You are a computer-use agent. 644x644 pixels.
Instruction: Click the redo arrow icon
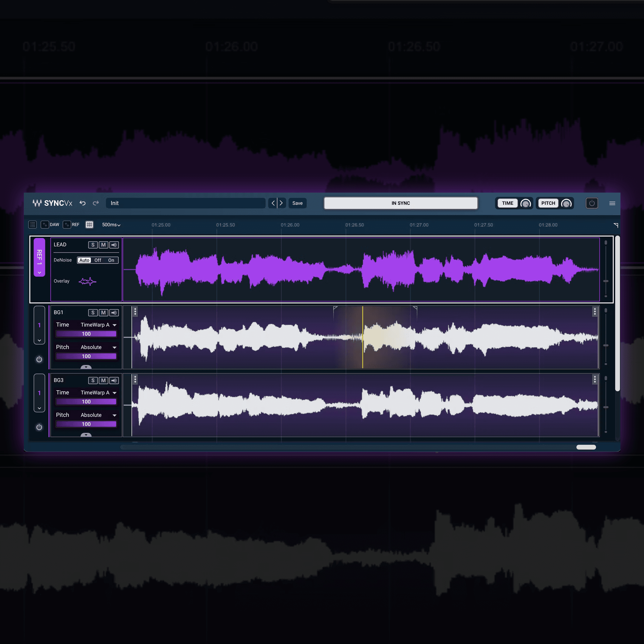click(x=96, y=203)
